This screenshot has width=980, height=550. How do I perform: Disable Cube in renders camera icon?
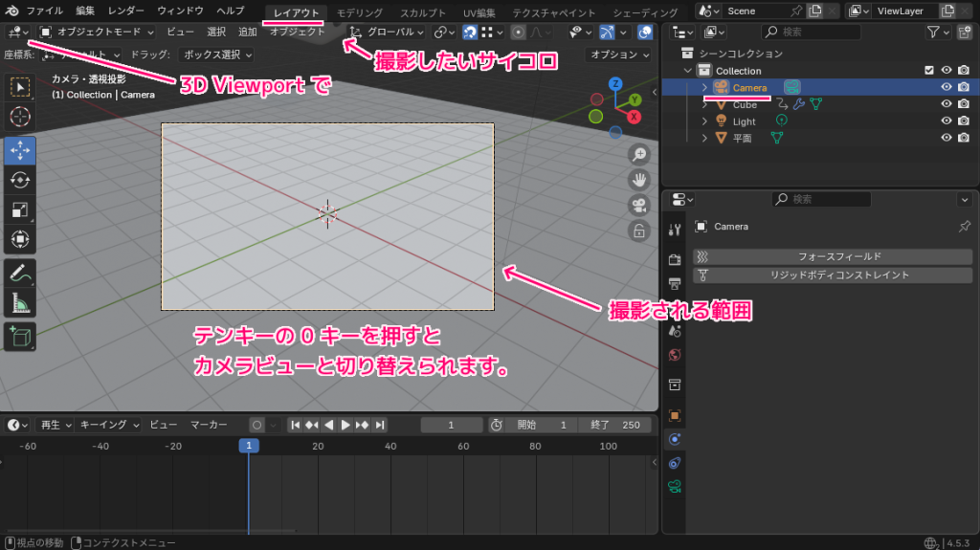point(964,104)
